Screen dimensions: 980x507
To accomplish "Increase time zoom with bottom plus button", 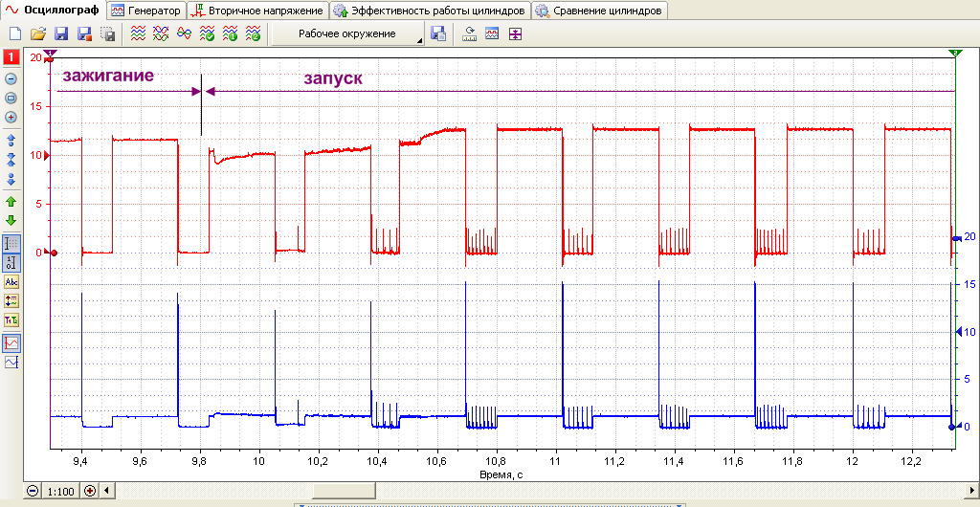I will [x=89, y=491].
